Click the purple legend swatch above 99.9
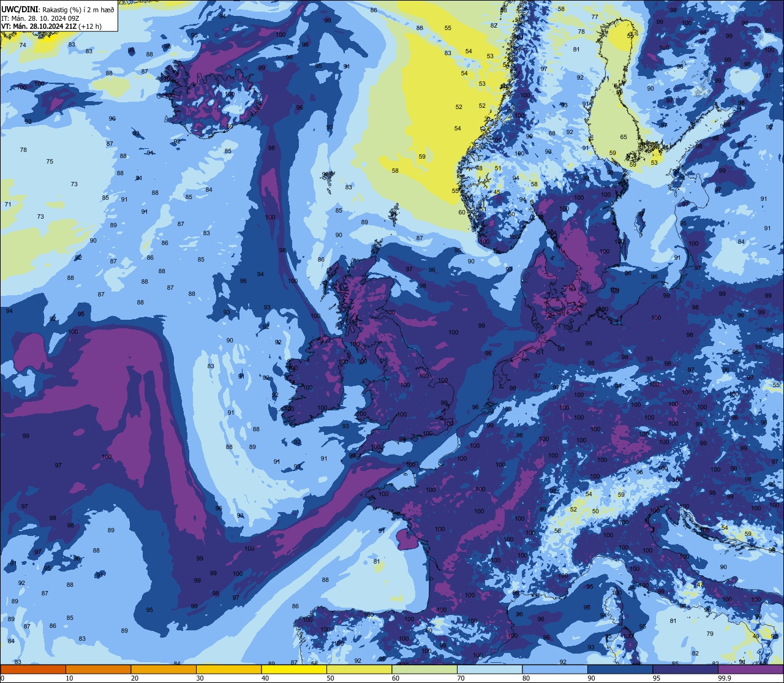 click(x=750, y=669)
